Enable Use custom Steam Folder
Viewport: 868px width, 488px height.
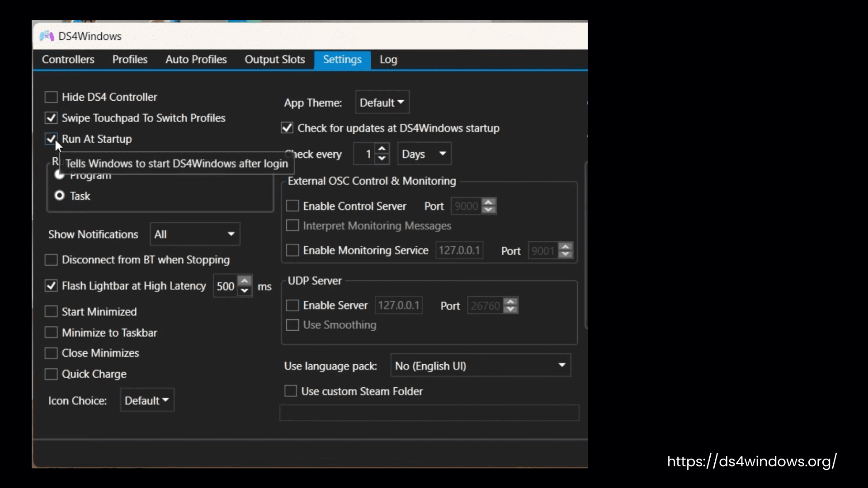click(291, 391)
